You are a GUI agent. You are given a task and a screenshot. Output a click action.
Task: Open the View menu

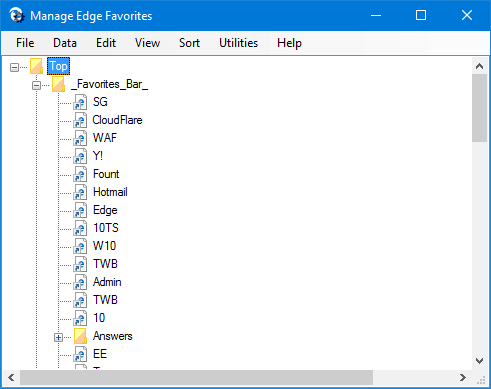[x=147, y=43]
